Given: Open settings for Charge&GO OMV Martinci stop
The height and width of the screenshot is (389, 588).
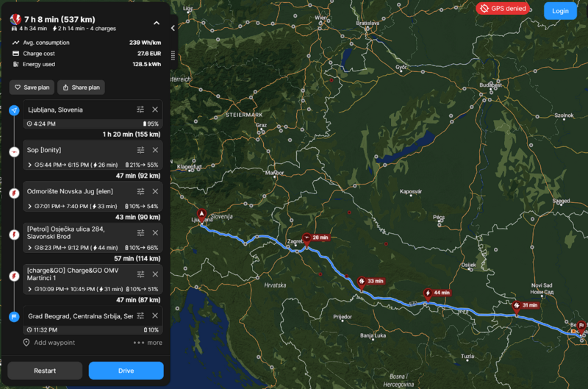Looking at the screenshot, I should (x=140, y=274).
